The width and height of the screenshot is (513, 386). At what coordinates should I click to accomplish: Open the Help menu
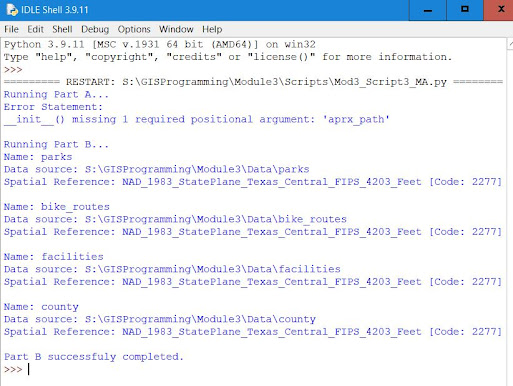212,29
